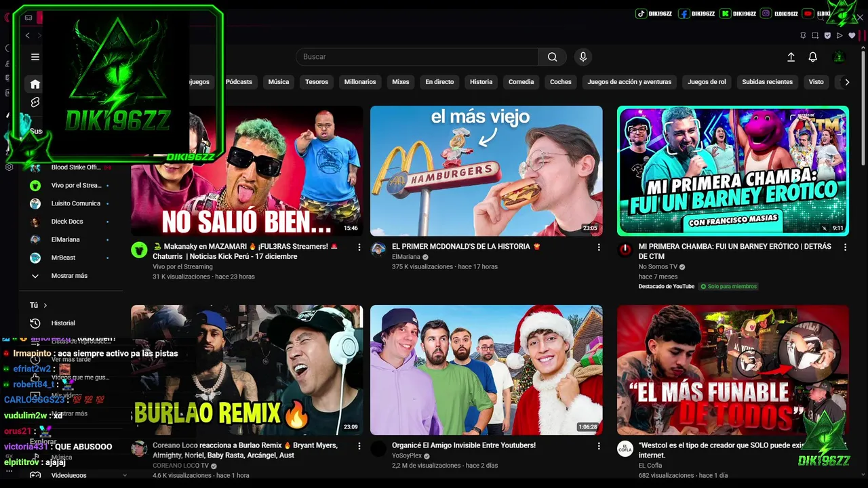Play the McDonald's el más viejo thumbnail
The image size is (868, 488).
486,170
